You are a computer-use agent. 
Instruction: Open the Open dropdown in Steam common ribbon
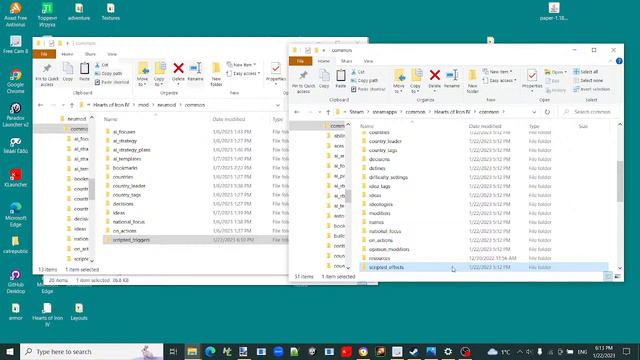pyautogui.click(x=556, y=72)
